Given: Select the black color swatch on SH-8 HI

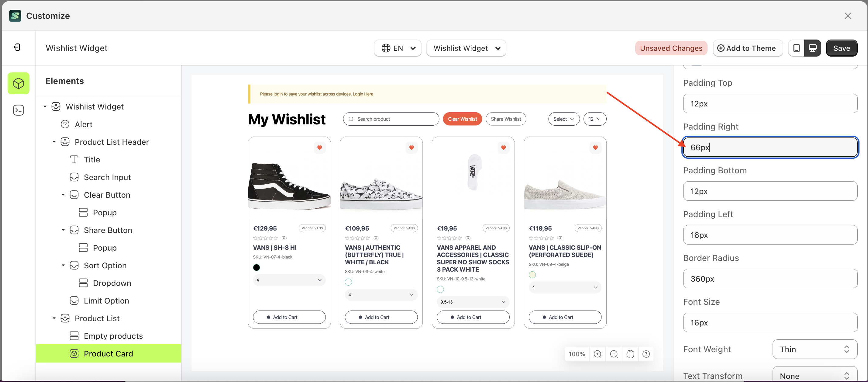Looking at the screenshot, I should [x=257, y=267].
